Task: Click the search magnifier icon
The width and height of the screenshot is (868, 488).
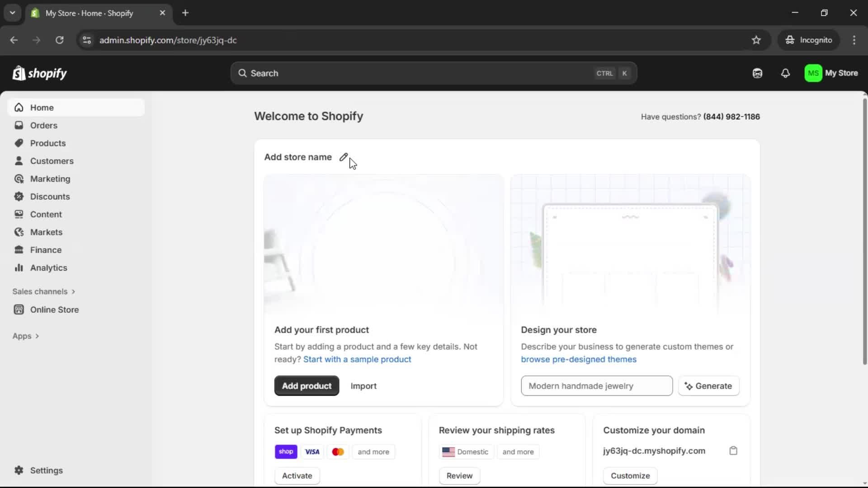Action: (242, 73)
